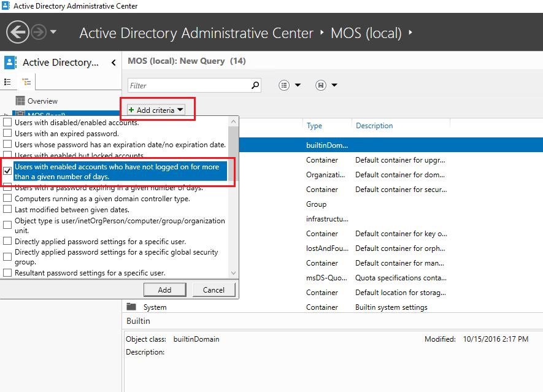Check password expiration date/no expiration date option
This screenshot has width=543, height=392.
[x=7, y=144]
